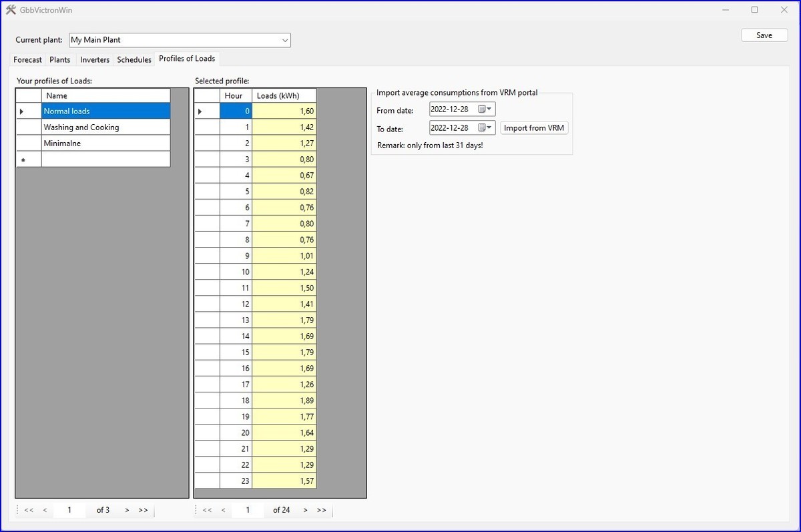Expand the Current plant dropdown

(x=285, y=40)
